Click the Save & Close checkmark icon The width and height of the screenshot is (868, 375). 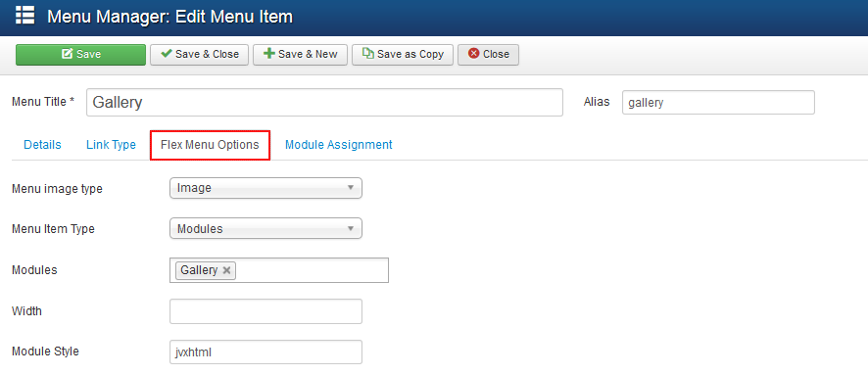point(166,54)
